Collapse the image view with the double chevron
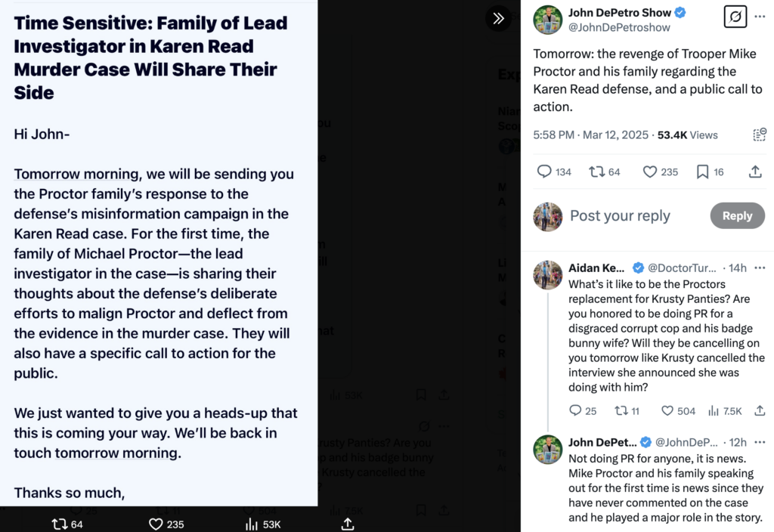Viewport: 774px width, 532px height. pyautogui.click(x=497, y=18)
